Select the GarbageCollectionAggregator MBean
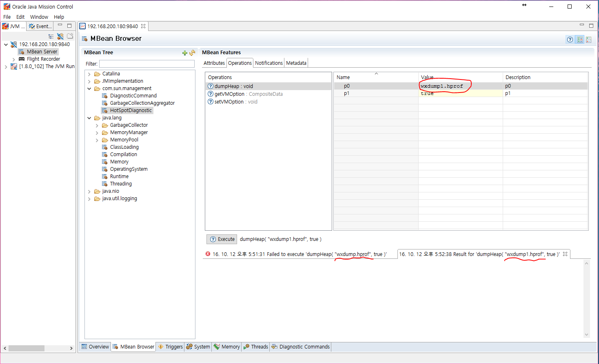Screen dimensions: 599x364 (x=142, y=103)
